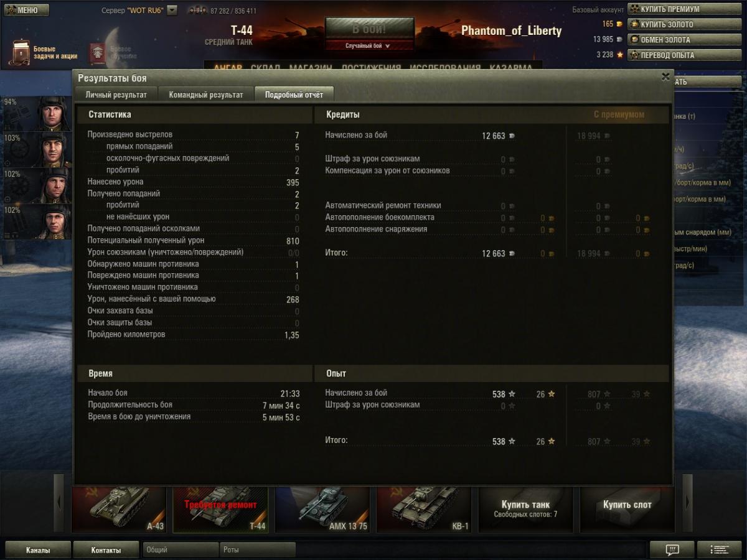
Task: Click the notifications list icon bottom right
Action: point(719,550)
